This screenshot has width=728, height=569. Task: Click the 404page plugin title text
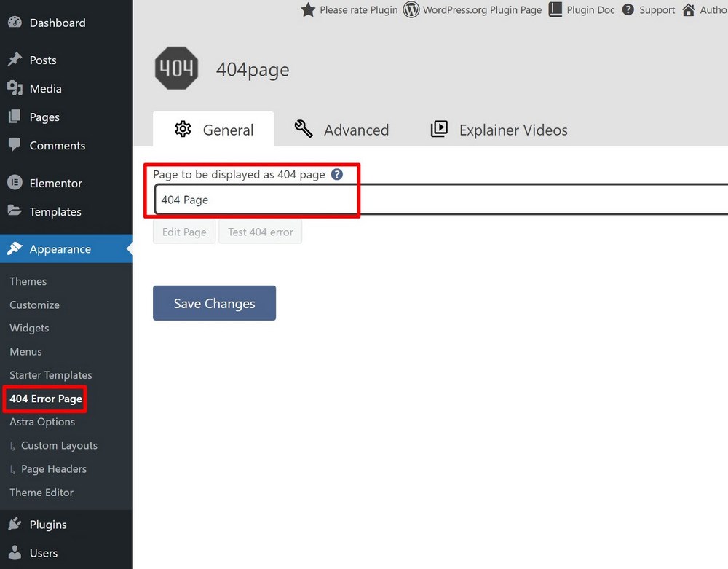click(x=253, y=70)
